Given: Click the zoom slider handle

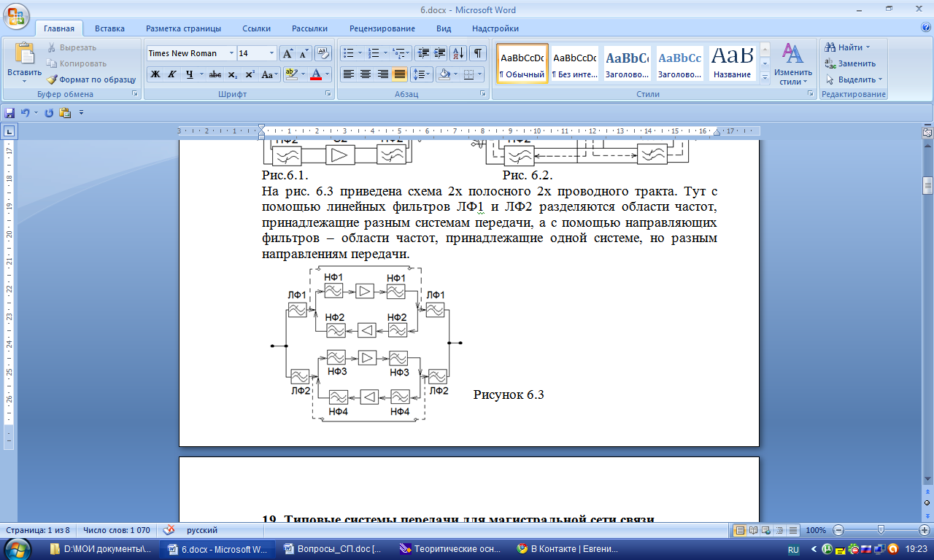Looking at the screenshot, I should [881, 530].
